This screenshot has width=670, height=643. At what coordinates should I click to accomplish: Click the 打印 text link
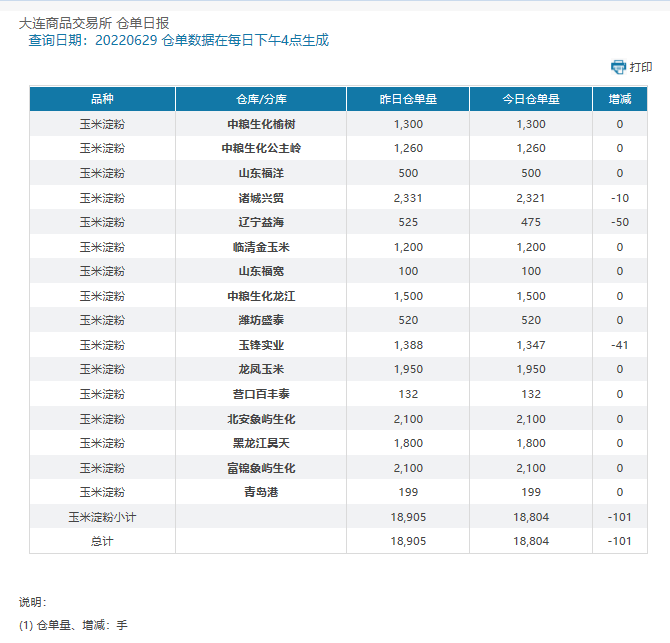[x=641, y=67]
